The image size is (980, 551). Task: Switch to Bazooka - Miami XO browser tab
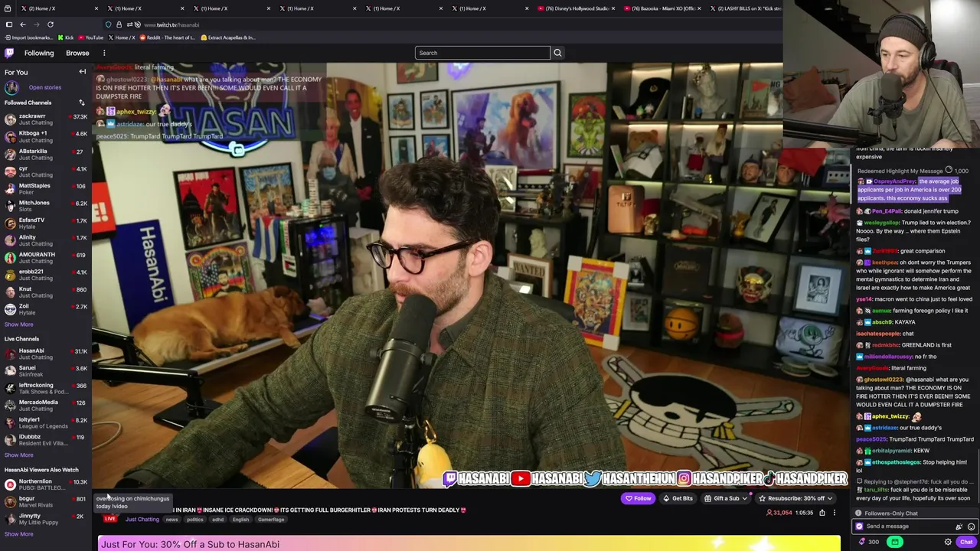661,8
